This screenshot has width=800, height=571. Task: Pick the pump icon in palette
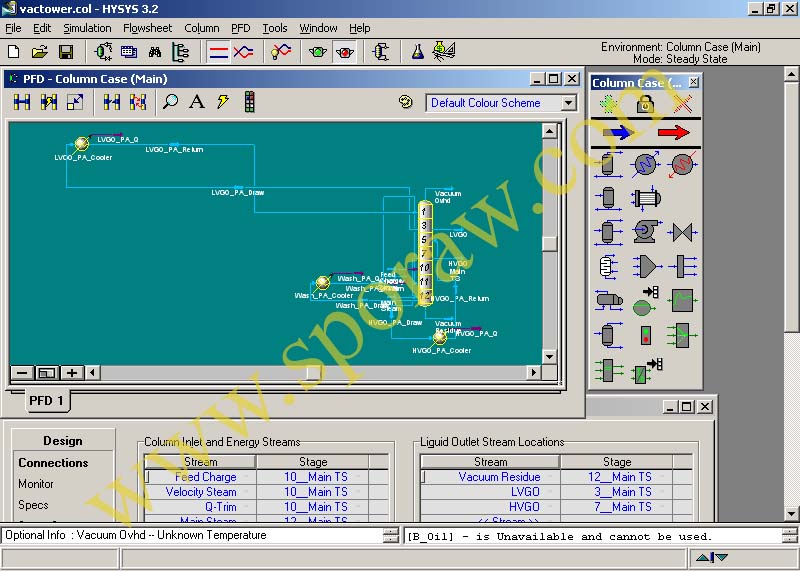(645, 233)
